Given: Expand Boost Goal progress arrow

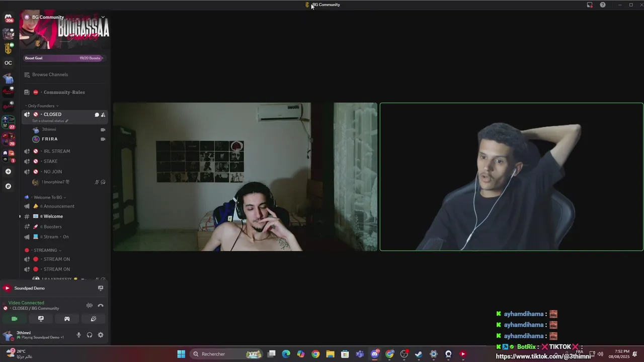Looking at the screenshot, I should coord(102,58).
